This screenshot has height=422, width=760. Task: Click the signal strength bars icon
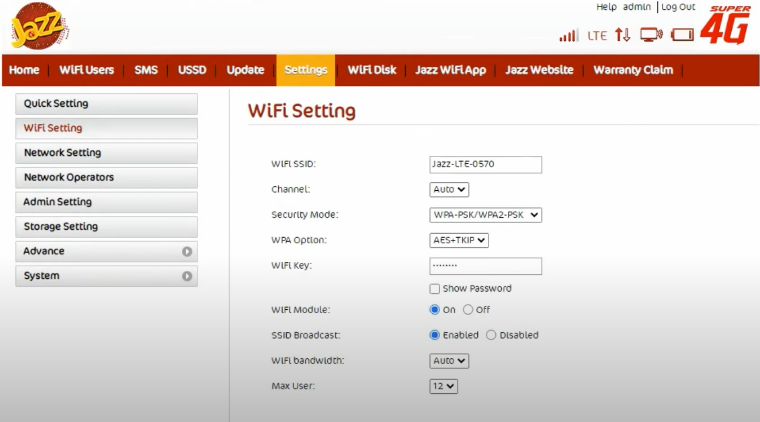click(x=568, y=35)
